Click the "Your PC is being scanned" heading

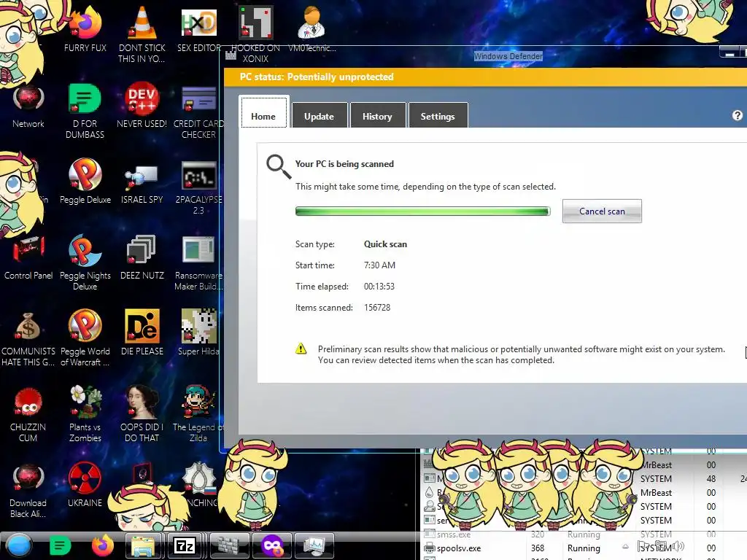click(344, 164)
